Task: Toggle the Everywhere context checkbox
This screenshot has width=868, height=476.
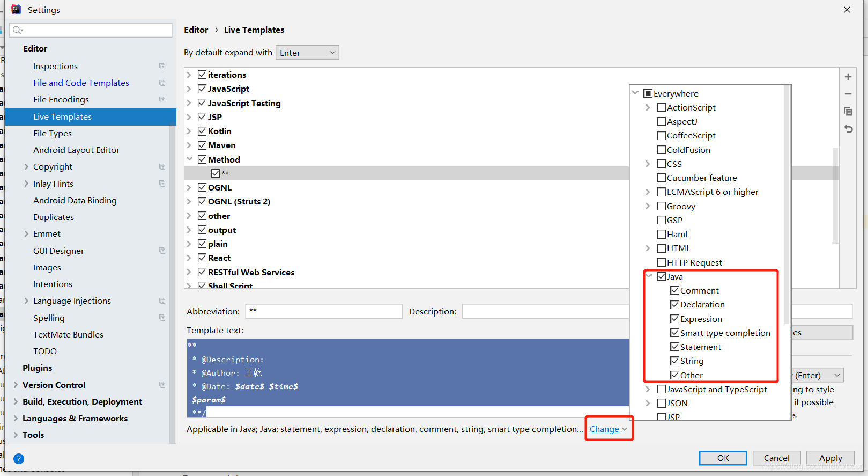Action: coord(648,93)
